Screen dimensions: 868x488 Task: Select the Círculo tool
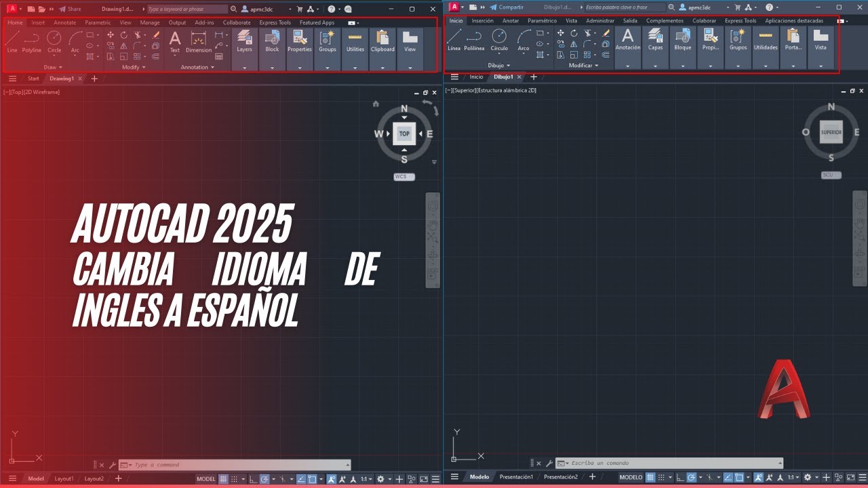point(499,40)
